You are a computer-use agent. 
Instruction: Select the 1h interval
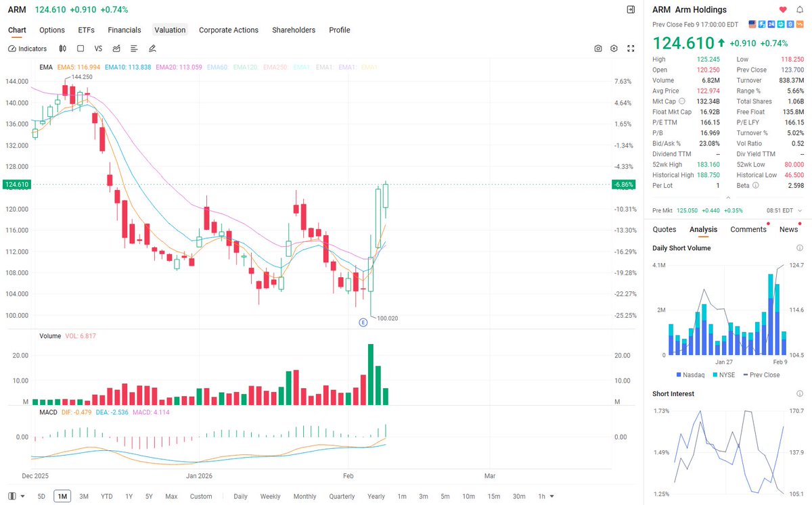coord(542,496)
